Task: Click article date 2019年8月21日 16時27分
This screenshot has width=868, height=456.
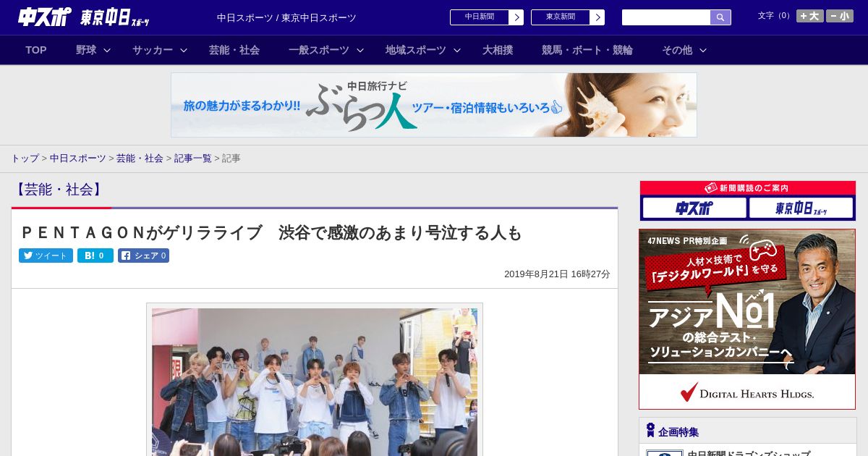Action: 557,274
